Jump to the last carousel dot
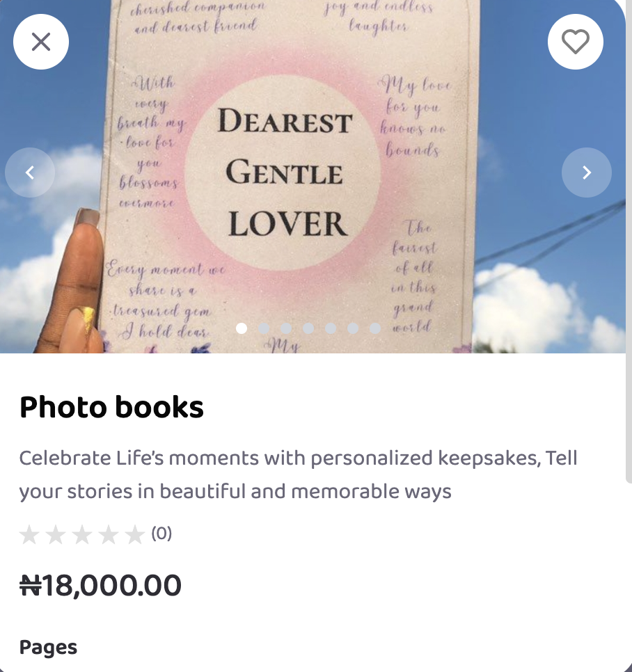Image resolution: width=632 pixels, height=672 pixels. [375, 328]
